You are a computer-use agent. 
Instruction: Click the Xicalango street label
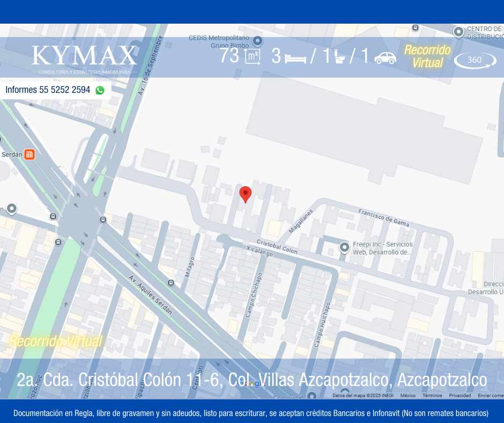pyautogui.click(x=260, y=251)
